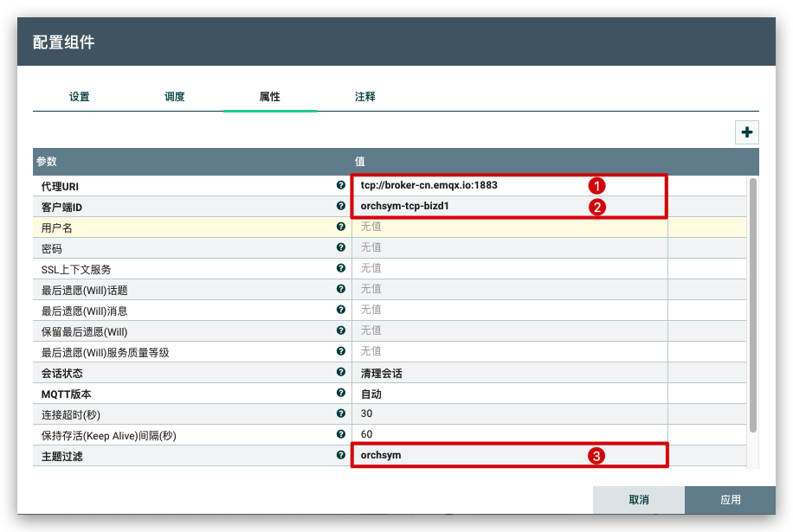Open the 调度 tab
This screenshot has height=532, width=793.
pyautogui.click(x=175, y=97)
